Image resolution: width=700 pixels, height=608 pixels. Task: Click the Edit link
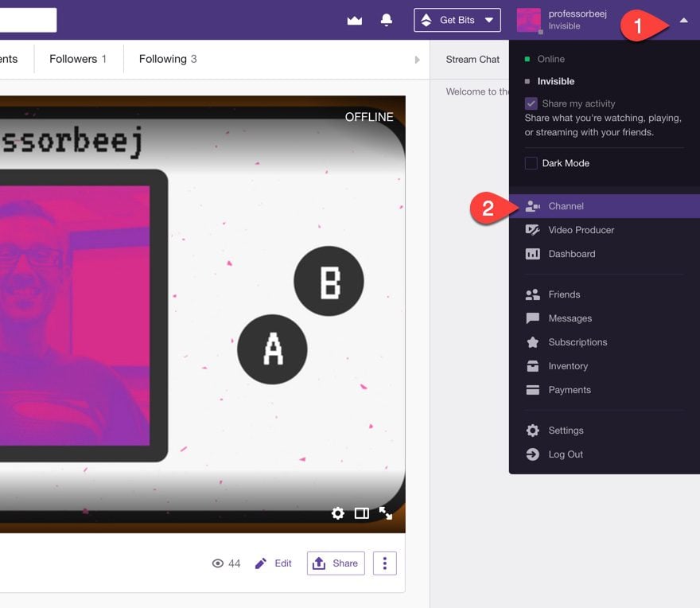click(x=273, y=563)
